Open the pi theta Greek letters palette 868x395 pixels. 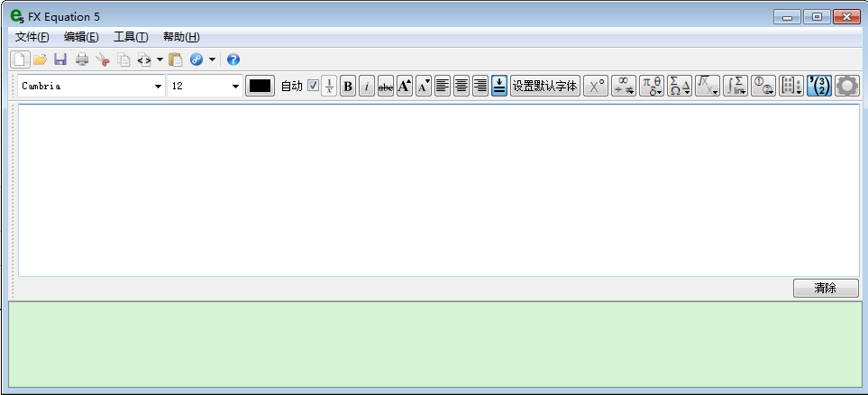click(x=652, y=86)
